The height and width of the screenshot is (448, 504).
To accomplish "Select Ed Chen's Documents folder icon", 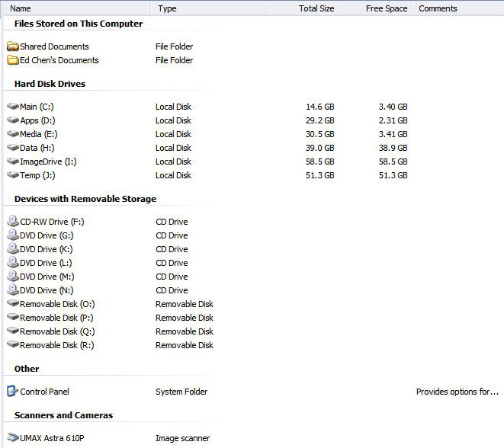I will 13,60.
